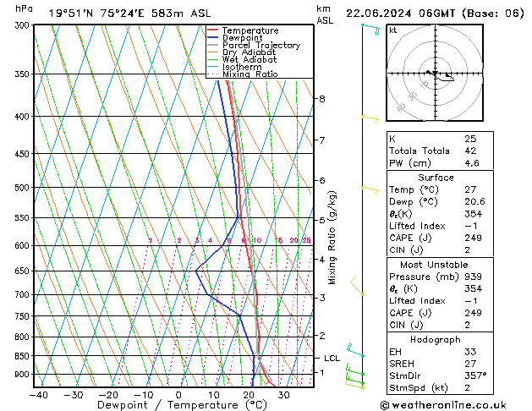Click the hodograph wind plot
Screen dimensions: 532x411
coord(435,73)
